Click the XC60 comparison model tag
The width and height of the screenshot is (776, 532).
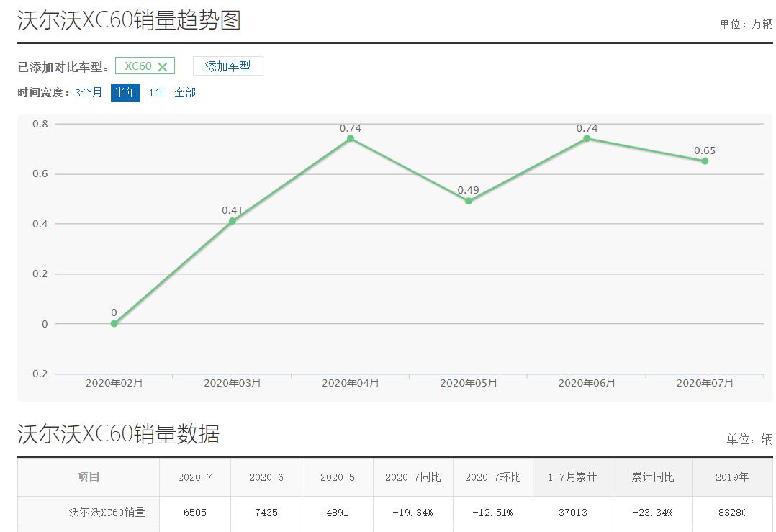(x=137, y=66)
